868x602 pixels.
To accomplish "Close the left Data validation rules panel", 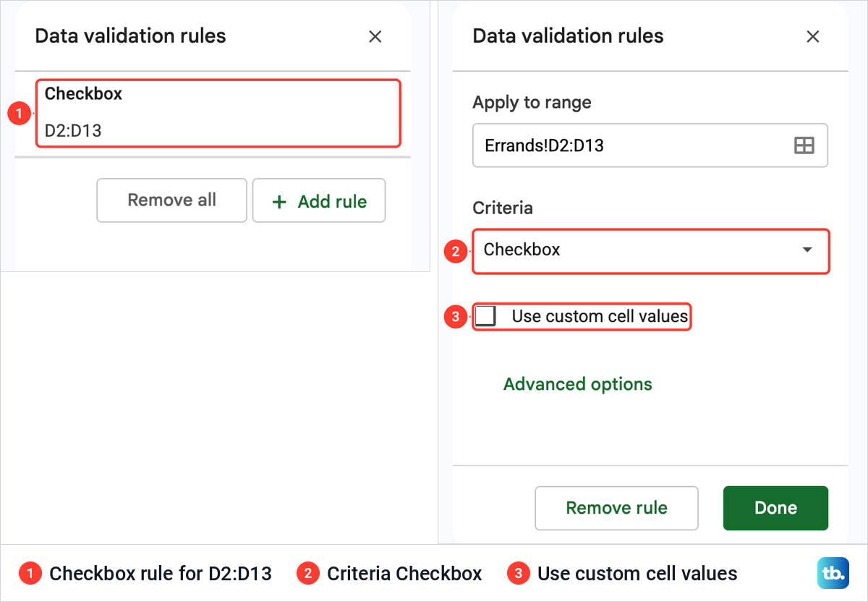I will click(x=375, y=37).
